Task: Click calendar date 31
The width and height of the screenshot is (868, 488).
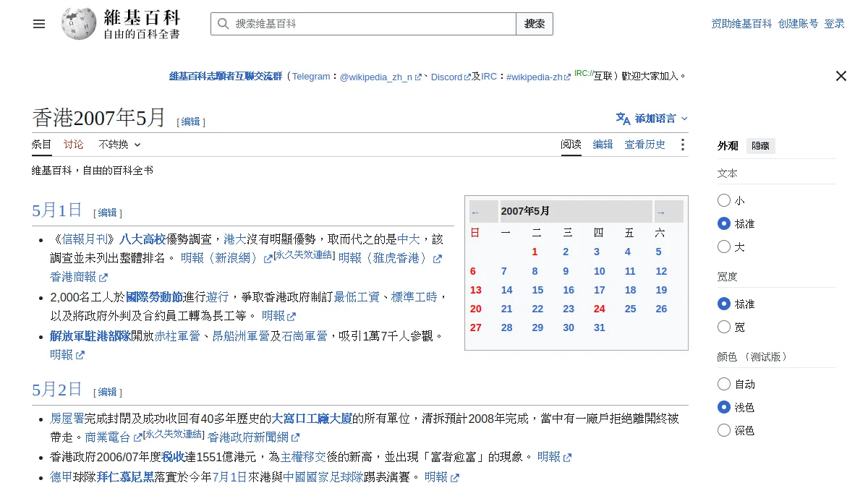Action: click(x=600, y=328)
